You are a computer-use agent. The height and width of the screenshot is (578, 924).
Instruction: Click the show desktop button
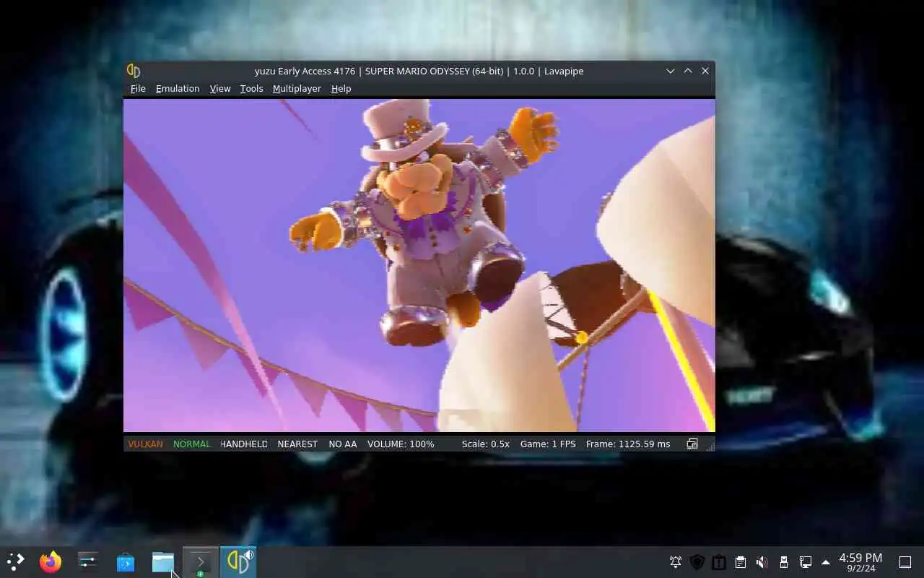[x=905, y=562]
